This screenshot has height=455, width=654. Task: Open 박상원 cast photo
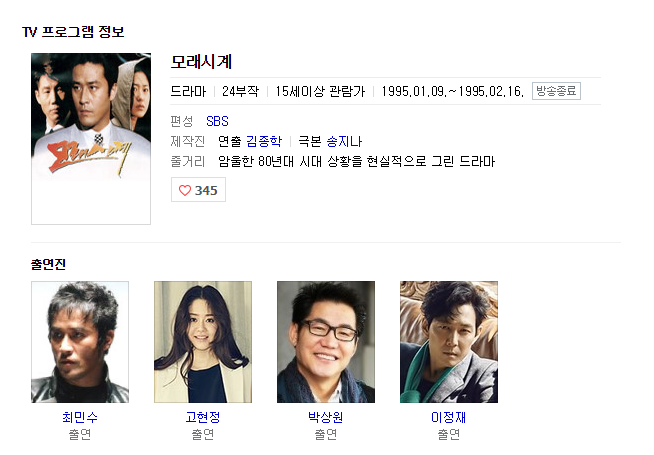326,342
